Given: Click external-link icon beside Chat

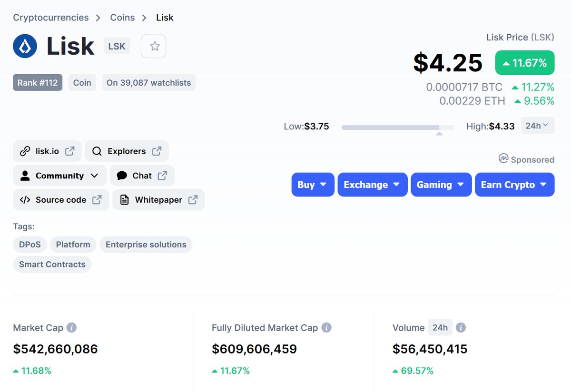Looking at the screenshot, I should click(162, 176).
